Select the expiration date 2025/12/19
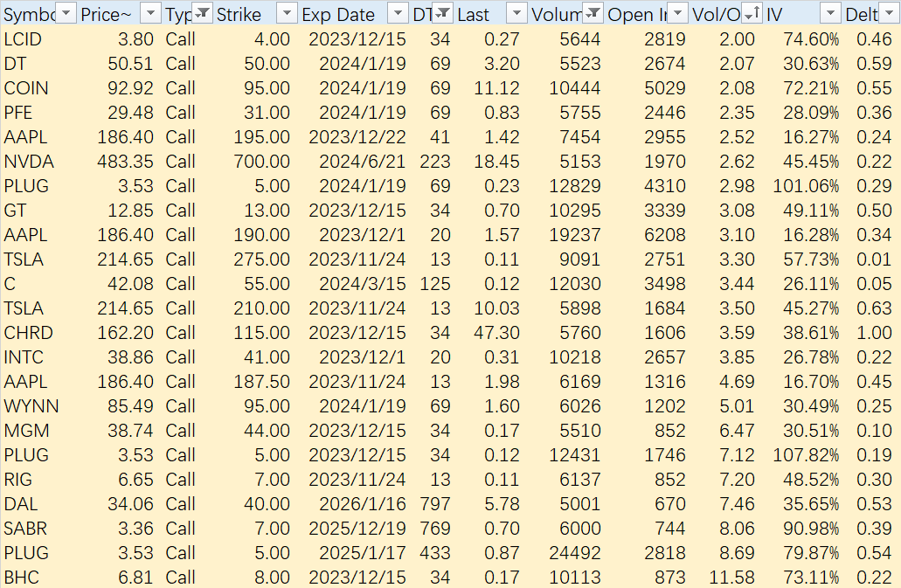This screenshot has height=588, width=901. pyautogui.click(x=357, y=529)
